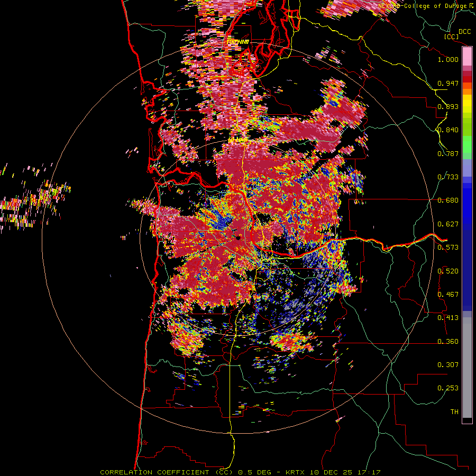Click the TH threshold label on the legend
Screen dimensions: 476x476
tap(454, 412)
